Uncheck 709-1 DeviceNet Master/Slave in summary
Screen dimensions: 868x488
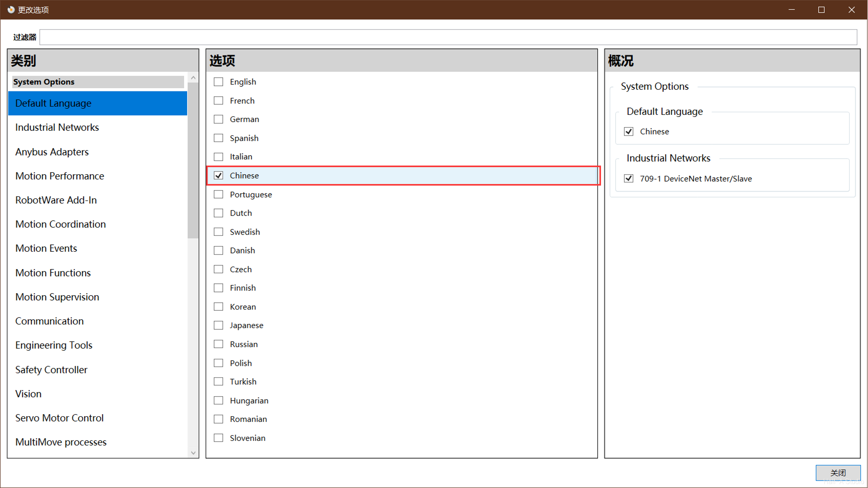pyautogui.click(x=628, y=178)
